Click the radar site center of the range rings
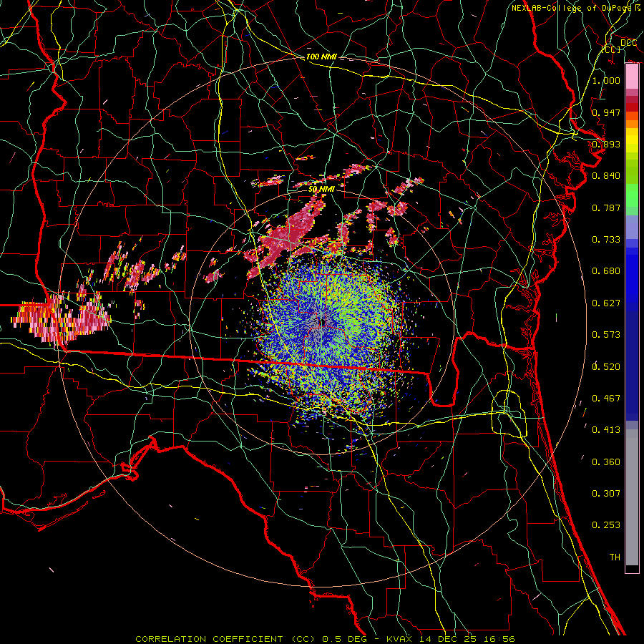Viewport: 644px width, 644px height. 322,323
